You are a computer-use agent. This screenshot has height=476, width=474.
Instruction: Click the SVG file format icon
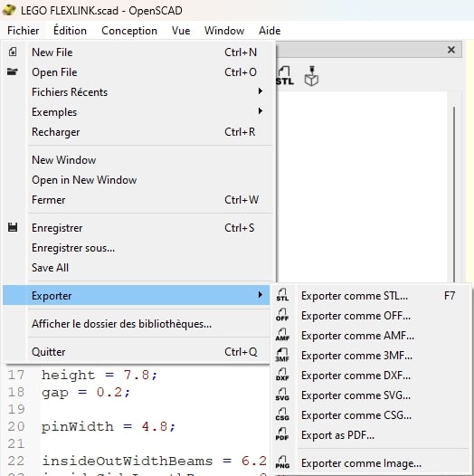pos(282,395)
